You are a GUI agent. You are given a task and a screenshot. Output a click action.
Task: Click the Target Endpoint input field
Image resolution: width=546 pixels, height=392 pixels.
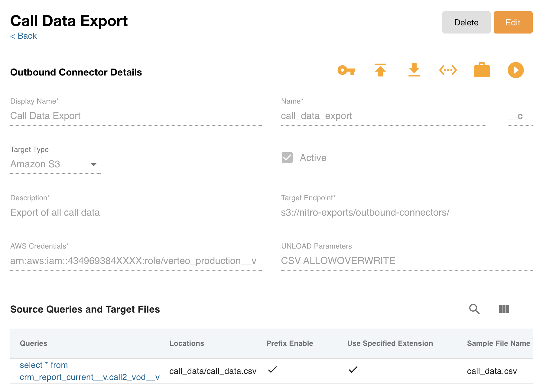coord(406,213)
